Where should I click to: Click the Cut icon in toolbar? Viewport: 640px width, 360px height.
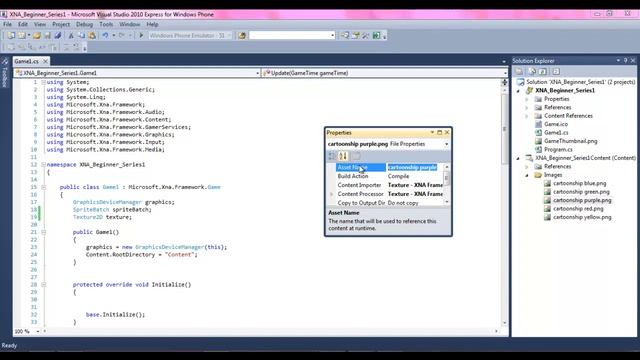(x=71, y=36)
